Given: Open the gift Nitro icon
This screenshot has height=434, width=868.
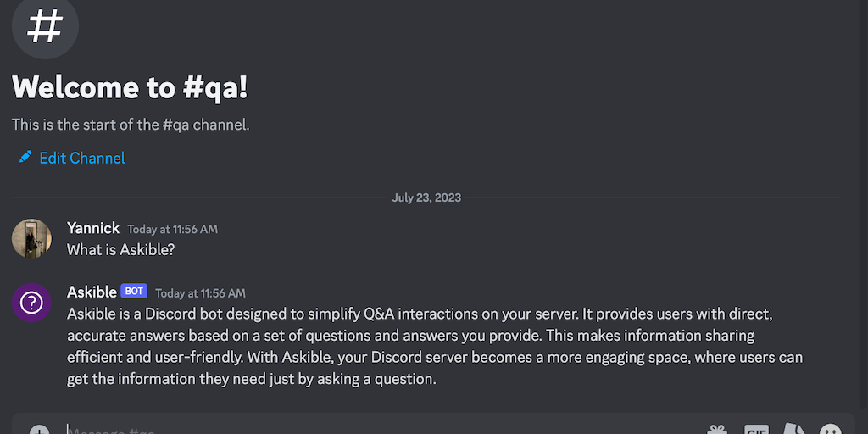Looking at the screenshot, I should [x=717, y=430].
